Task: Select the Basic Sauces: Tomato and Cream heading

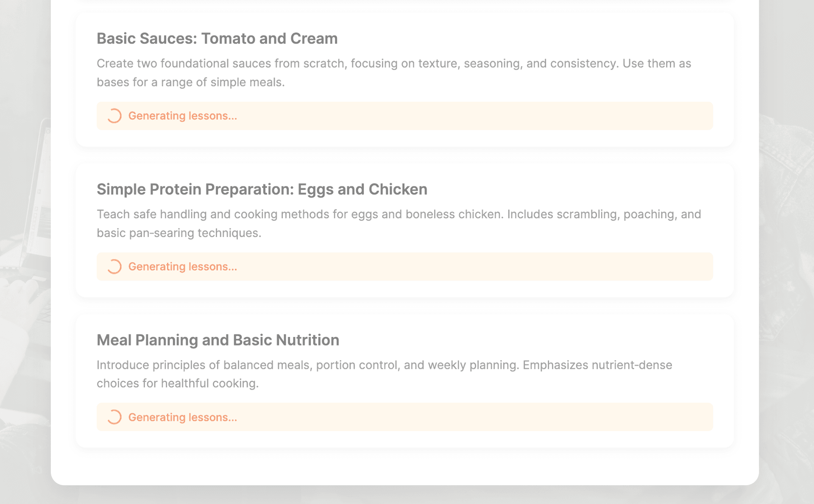Action: pyautogui.click(x=217, y=39)
